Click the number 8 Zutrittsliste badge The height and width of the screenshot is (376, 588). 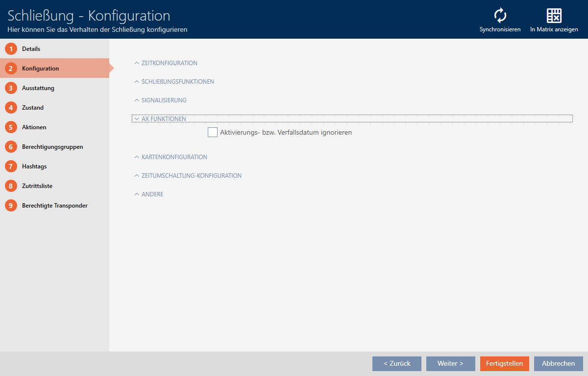pos(11,186)
